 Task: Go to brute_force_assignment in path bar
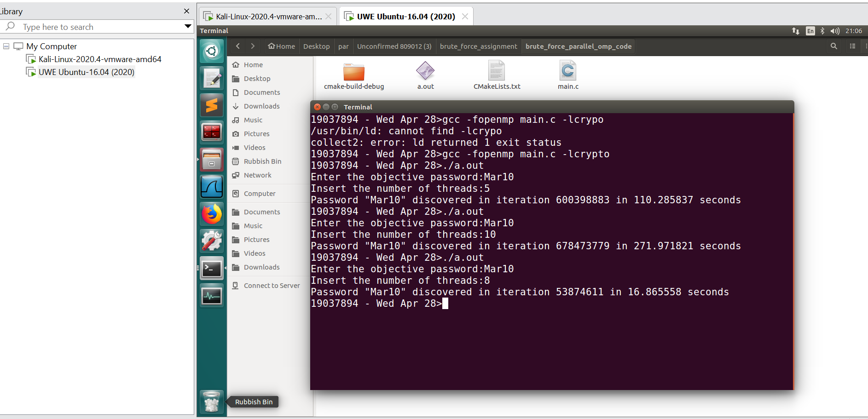(x=478, y=46)
